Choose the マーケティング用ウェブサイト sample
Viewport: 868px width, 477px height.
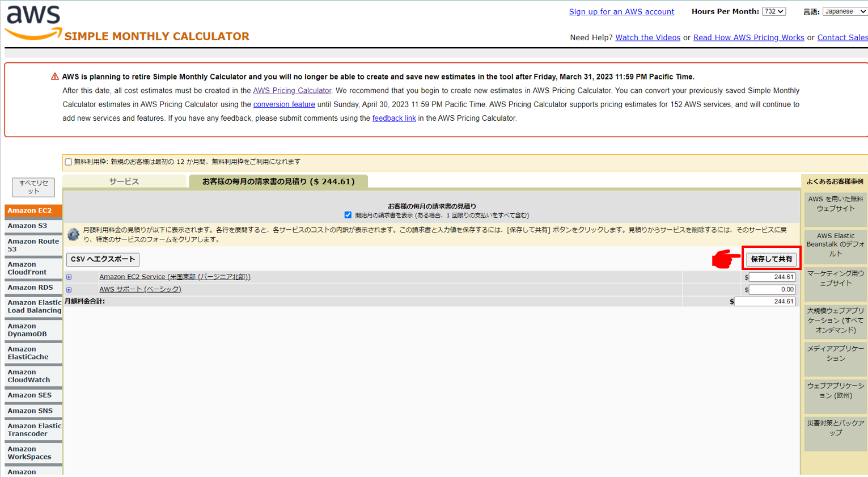(x=835, y=278)
